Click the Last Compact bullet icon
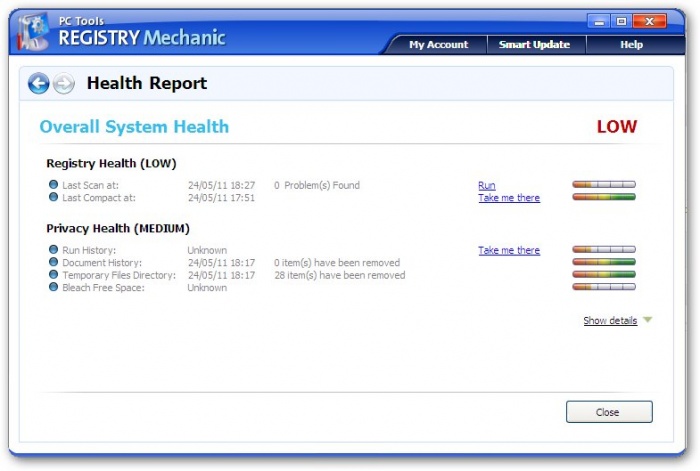 tap(54, 197)
